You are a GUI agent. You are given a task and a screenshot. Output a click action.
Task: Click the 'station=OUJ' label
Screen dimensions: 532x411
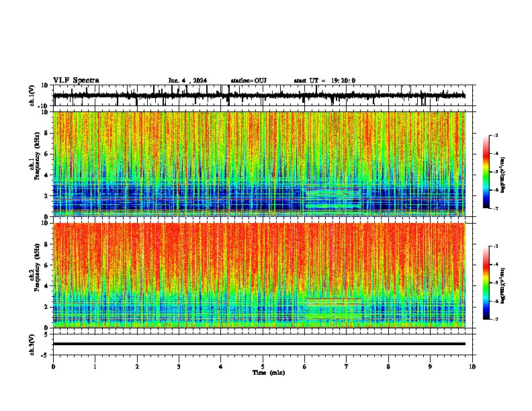(249, 81)
